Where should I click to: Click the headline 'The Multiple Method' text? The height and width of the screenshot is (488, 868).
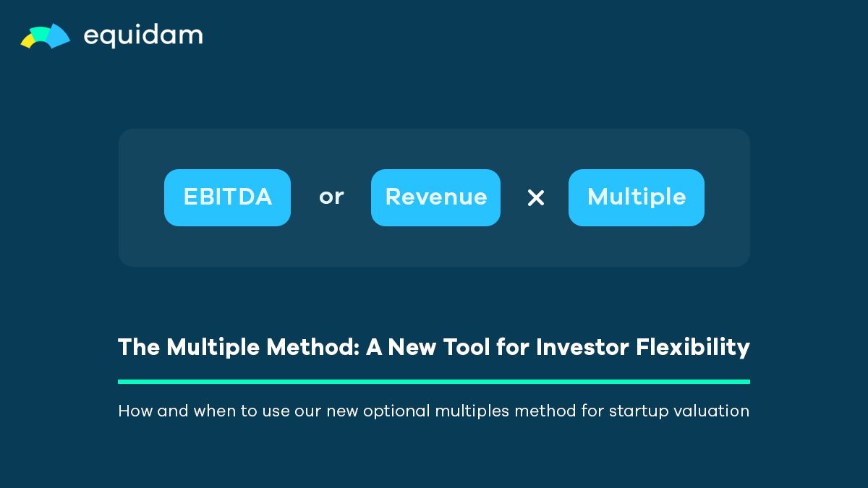click(239, 347)
